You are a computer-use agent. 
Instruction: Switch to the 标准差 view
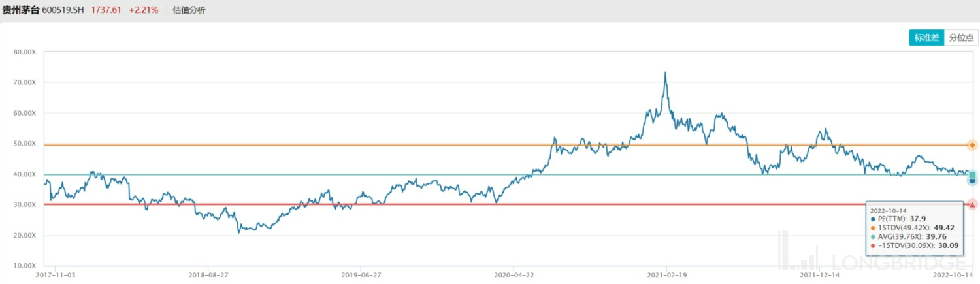926,38
